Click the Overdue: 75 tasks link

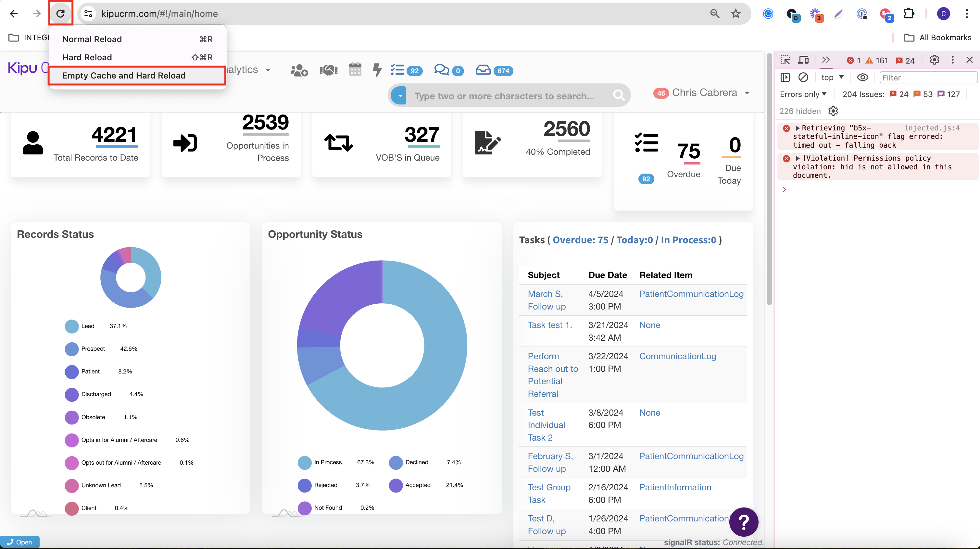(x=580, y=240)
